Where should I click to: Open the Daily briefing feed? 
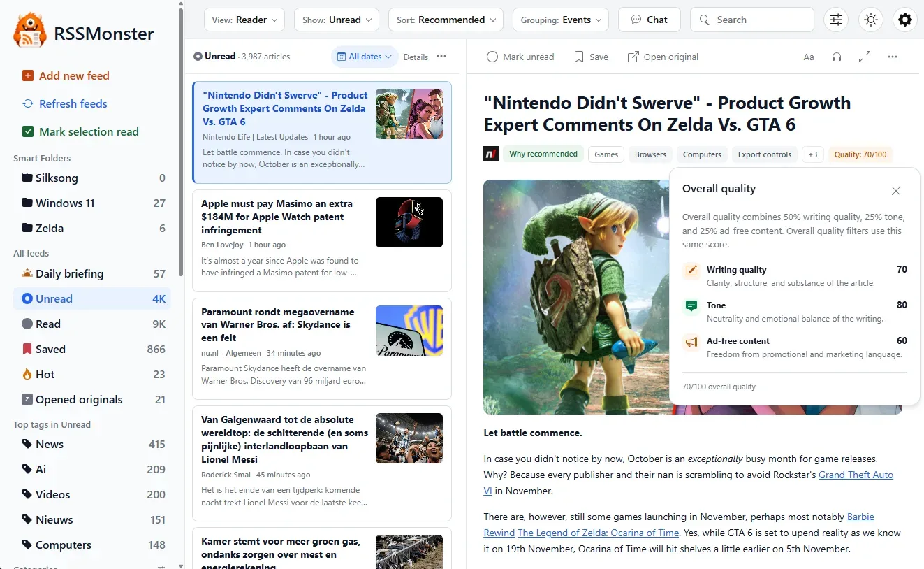point(94,273)
